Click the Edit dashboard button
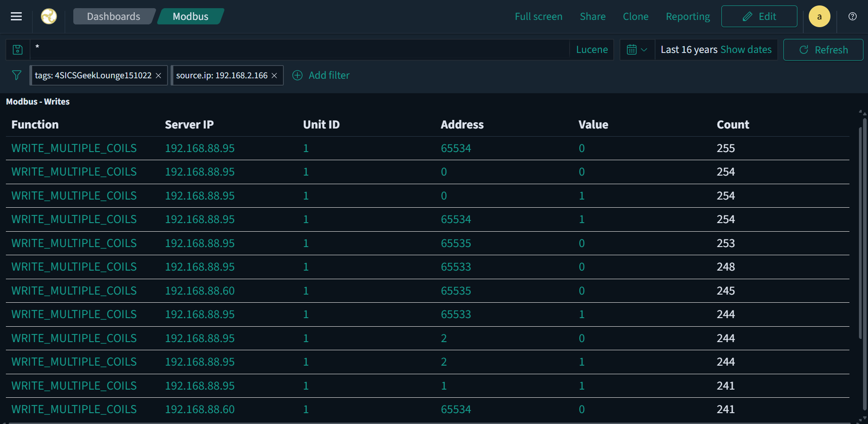The width and height of the screenshot is (868, 424). (759, 16)
